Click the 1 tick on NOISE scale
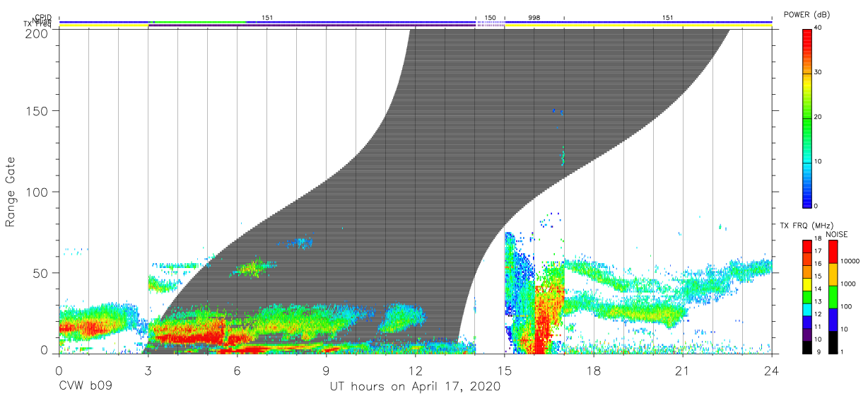Viewport: 868px width, 401px height. point(842,352)
